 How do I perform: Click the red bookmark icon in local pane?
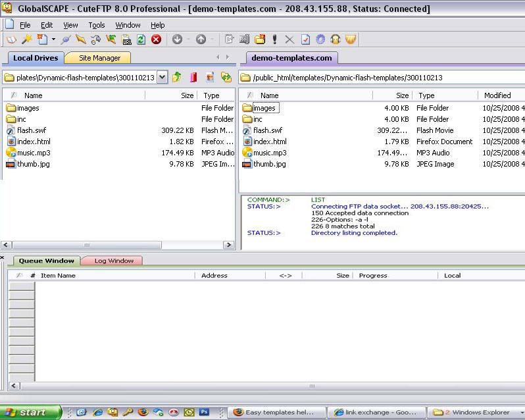193,78
